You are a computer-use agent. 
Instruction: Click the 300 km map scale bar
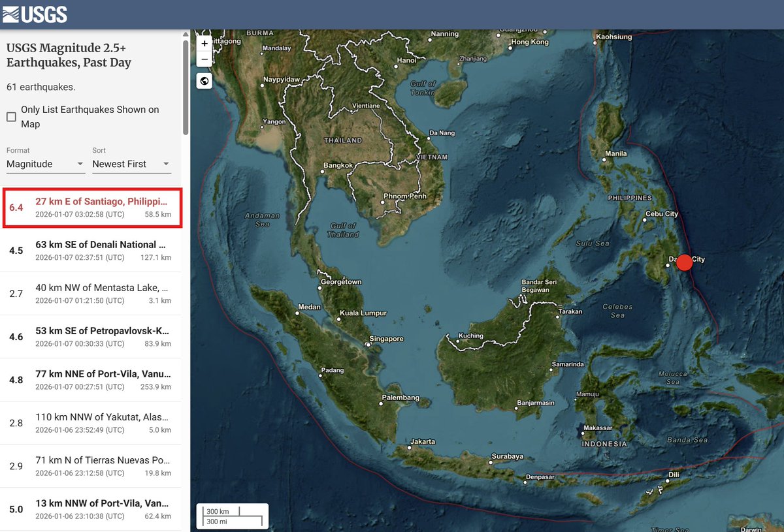(221, 511)
